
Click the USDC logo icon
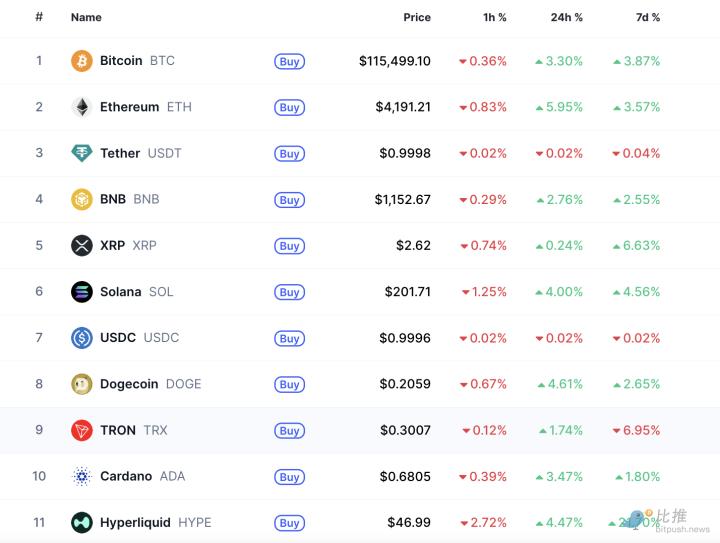pyautogui.click(x=81, y=338)
